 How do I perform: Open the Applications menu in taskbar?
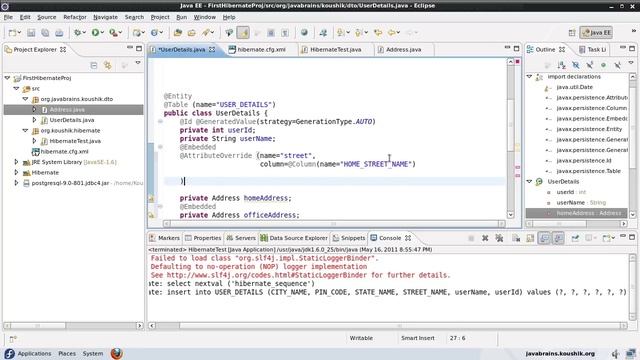[34, 353]
